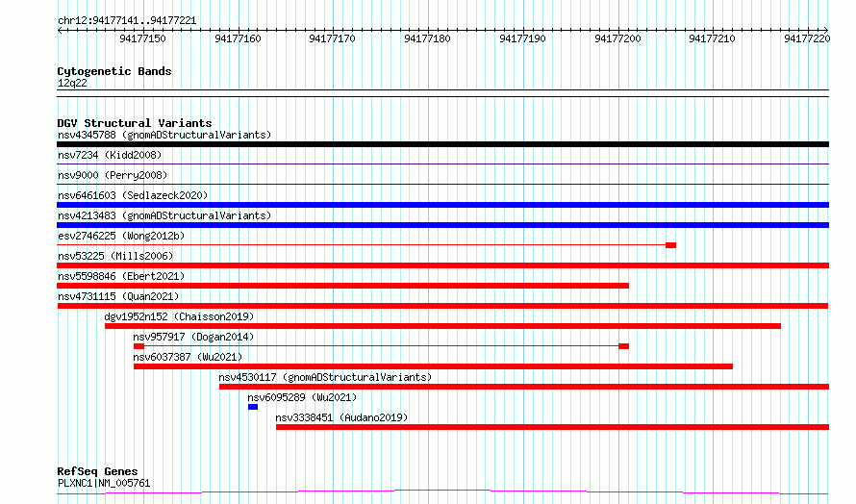Click variant label nsv53225 (Mills2006)

pyautogui.click(x=115, y=256)
